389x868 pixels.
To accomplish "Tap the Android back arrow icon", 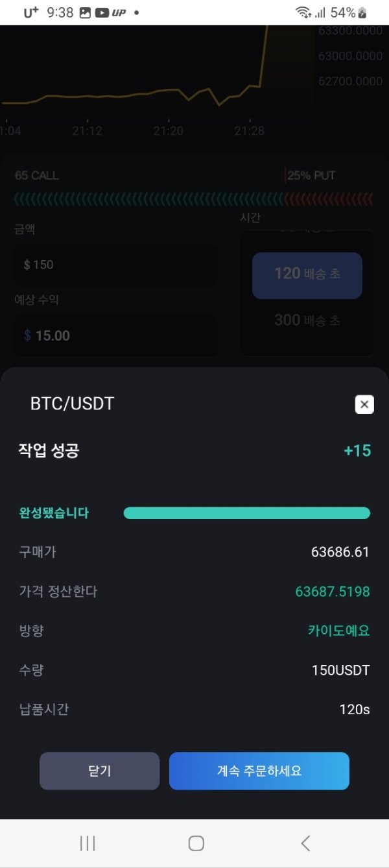I will 305,843.
